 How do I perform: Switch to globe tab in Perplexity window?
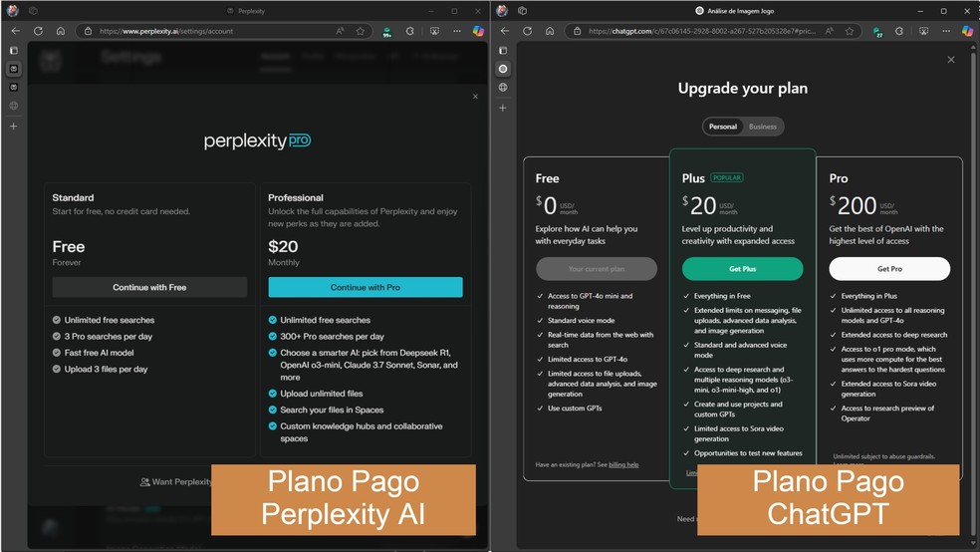pos(14,106)
